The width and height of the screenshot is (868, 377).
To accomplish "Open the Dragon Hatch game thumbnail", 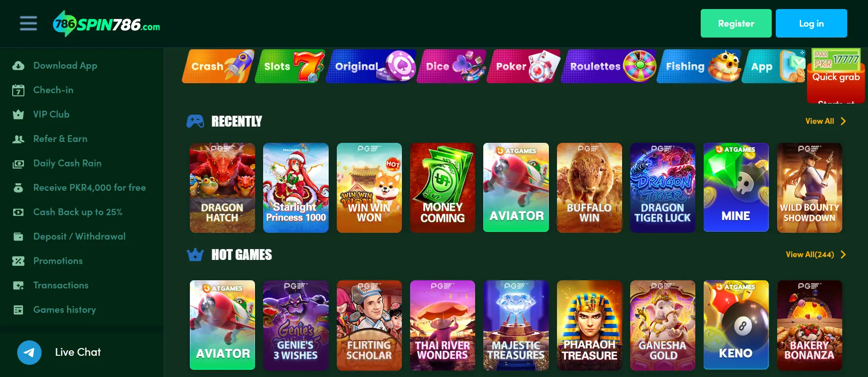I will [x=222, y=188].
